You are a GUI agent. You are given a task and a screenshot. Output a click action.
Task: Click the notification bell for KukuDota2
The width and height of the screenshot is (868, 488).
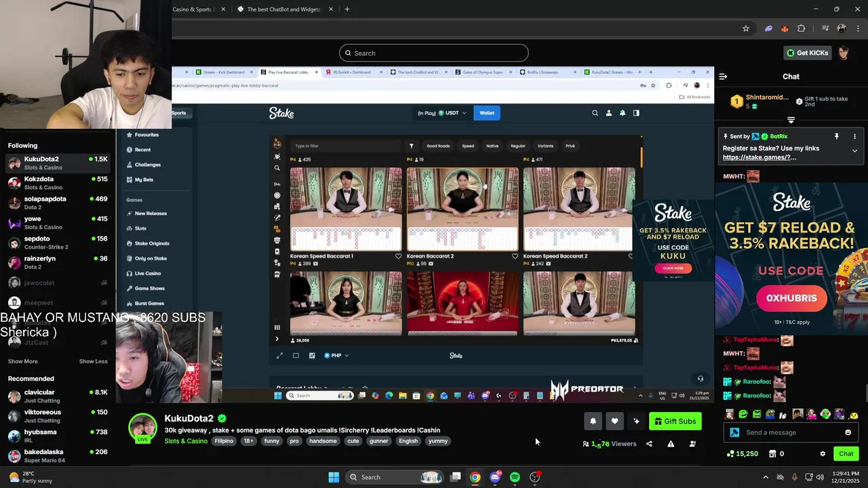click(x=593, y=421)
